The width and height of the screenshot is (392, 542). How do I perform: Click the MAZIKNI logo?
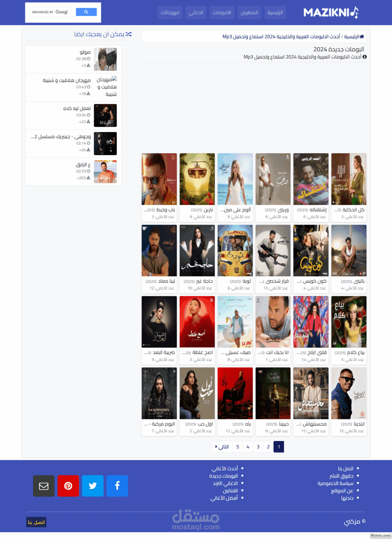tap(331, 13)
